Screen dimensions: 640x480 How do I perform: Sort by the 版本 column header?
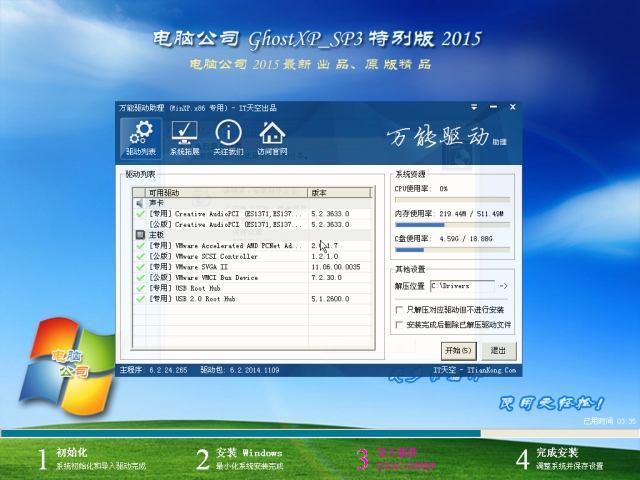point(340,192)
